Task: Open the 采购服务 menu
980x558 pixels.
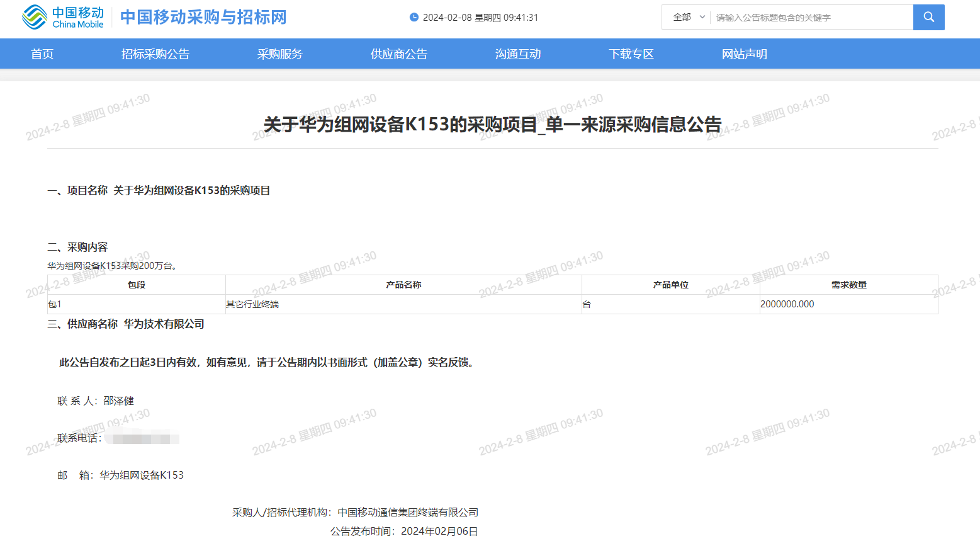Action: click(x=280, y=54)
